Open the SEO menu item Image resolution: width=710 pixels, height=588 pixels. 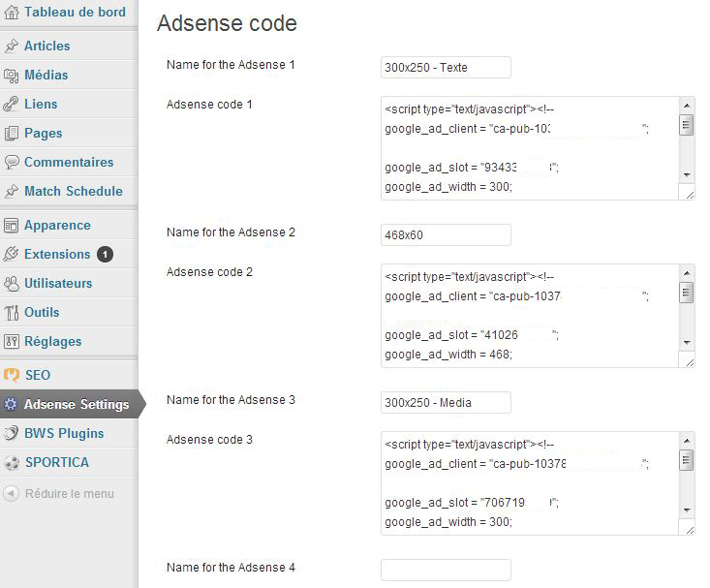tap(69, 375)
